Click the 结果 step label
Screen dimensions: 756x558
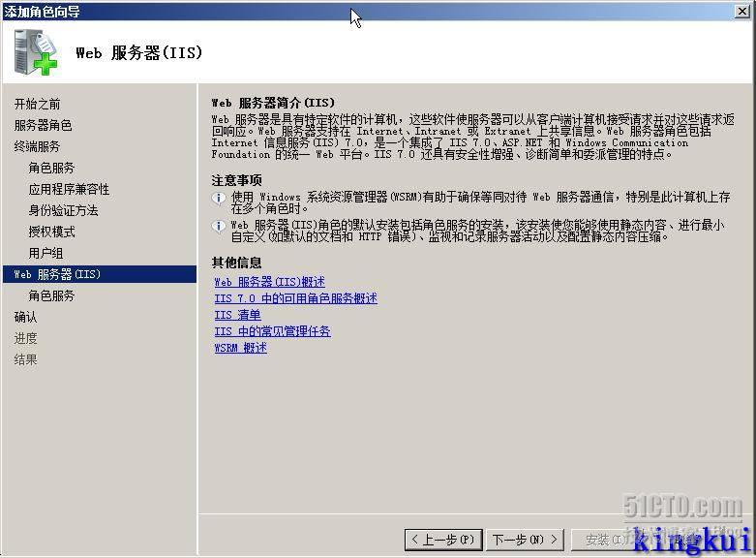pyautogui.click(x=25, y=359)
